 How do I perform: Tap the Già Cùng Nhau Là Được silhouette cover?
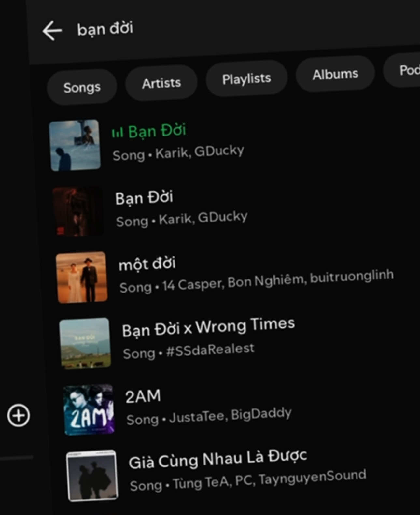(x=92, y=475)
